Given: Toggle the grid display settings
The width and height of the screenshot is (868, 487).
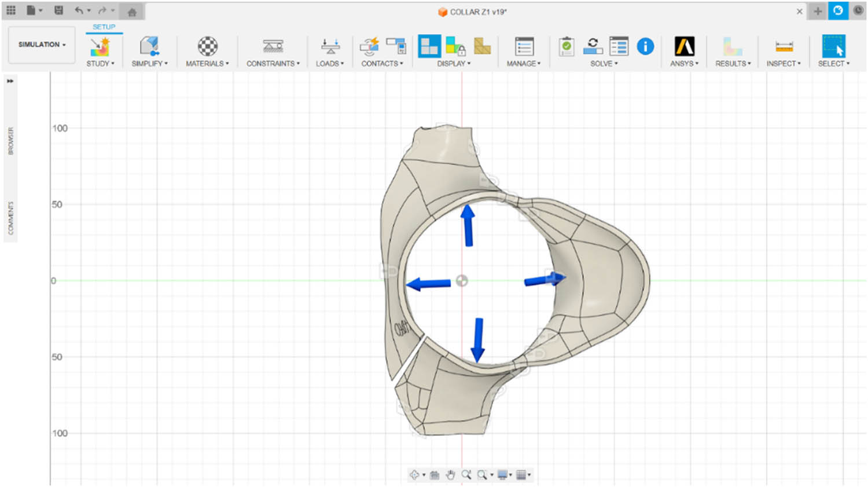Looking at the screenshot, I should click(x=523, y=474).
